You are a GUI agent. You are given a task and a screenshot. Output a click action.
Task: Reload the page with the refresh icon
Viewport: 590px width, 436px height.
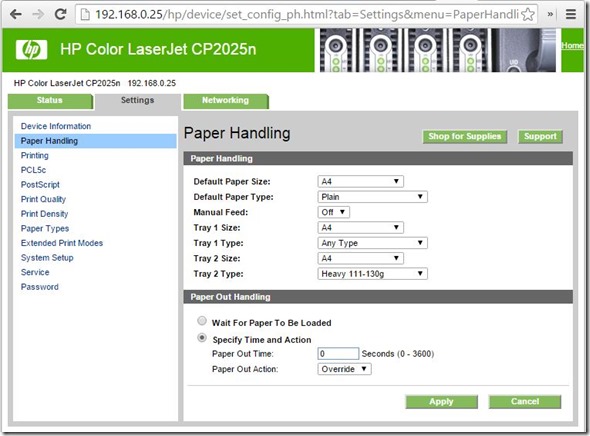tap(60, 14)
